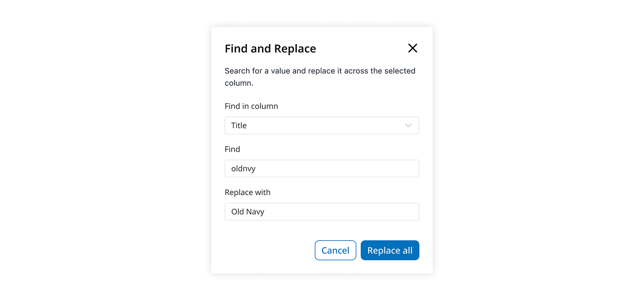Viewport: 644px width, 300px height.
Task: Focus the Replace with input field
Action: (x=321, y=212)
